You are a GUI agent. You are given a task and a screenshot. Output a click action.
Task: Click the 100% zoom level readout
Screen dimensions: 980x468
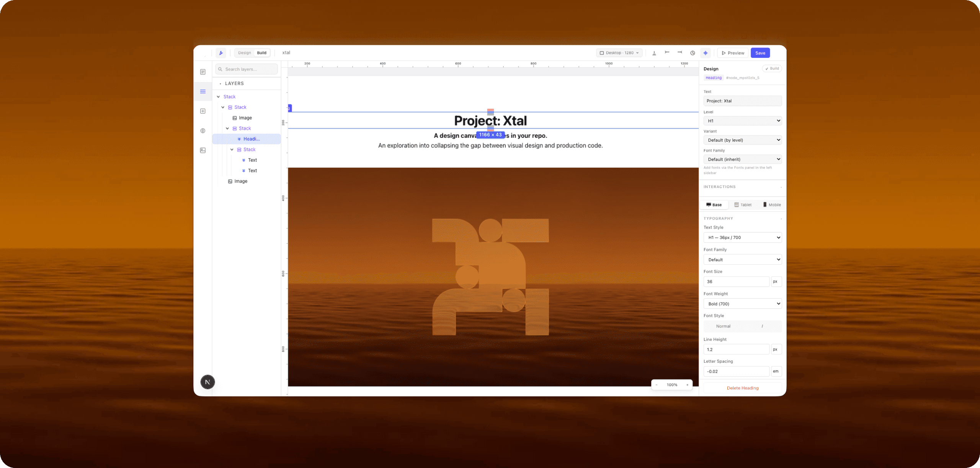coord(672,385)
